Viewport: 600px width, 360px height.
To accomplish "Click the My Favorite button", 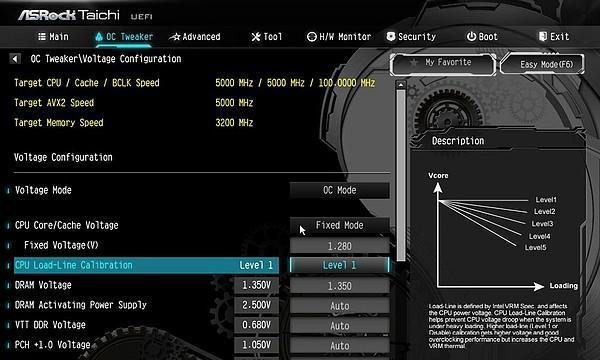I will 443,64.
